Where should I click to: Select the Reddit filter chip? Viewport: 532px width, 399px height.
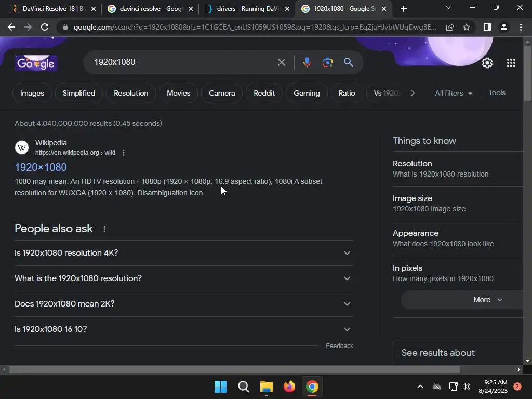[x=264, y=94]
